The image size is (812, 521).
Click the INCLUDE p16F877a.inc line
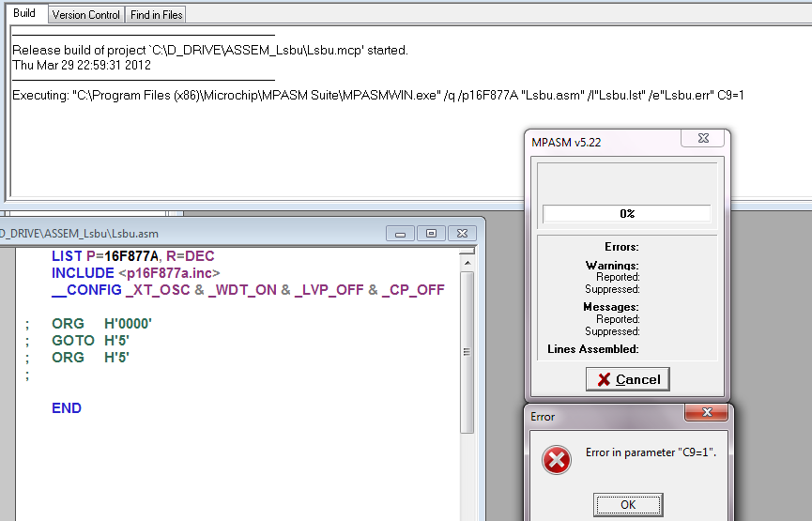[136, 273]
